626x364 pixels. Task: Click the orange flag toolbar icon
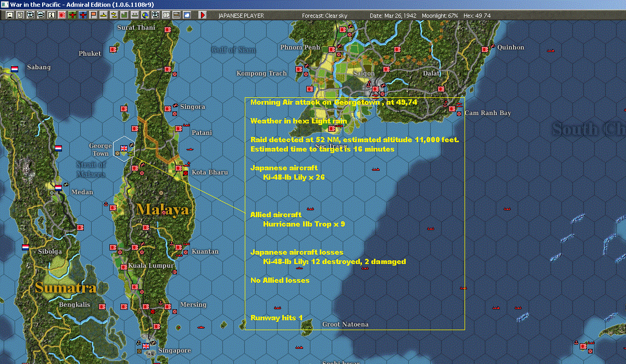tap(93, 15)
